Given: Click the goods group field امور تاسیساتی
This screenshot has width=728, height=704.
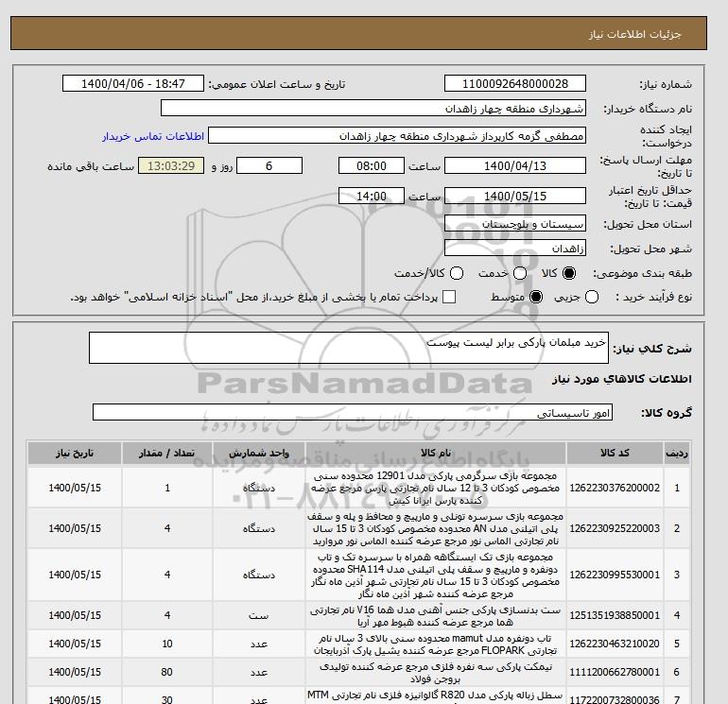Looking at the screenshot, I should click(x=353, y=412).
